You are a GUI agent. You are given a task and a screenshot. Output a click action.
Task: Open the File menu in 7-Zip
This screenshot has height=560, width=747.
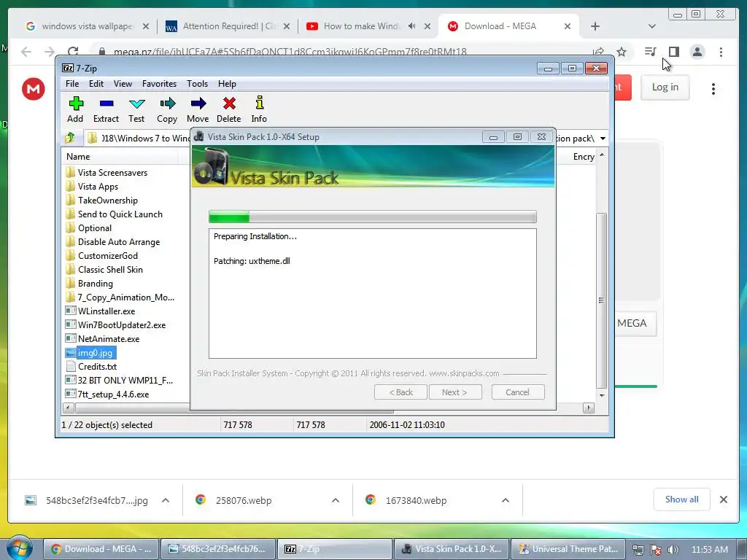[72, 84]
